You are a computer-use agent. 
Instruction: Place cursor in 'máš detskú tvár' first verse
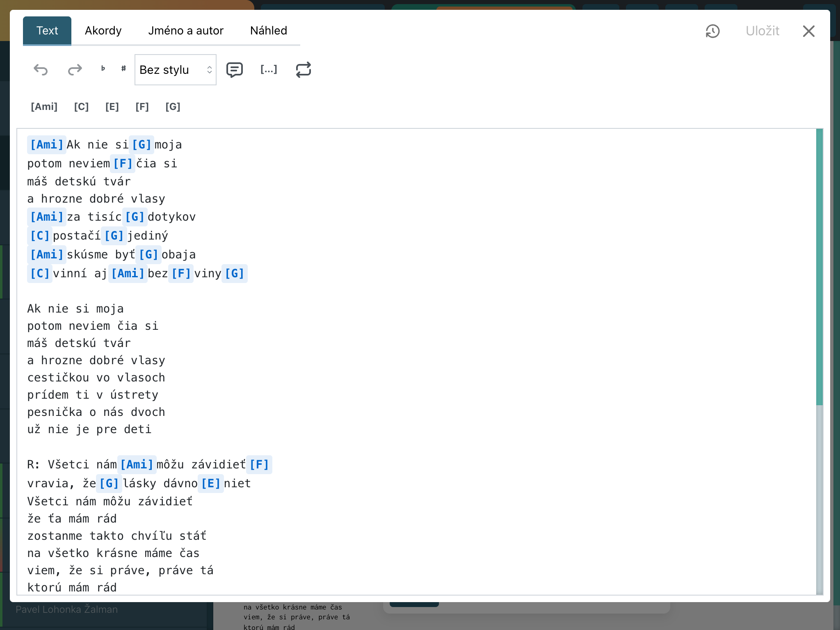79,181
